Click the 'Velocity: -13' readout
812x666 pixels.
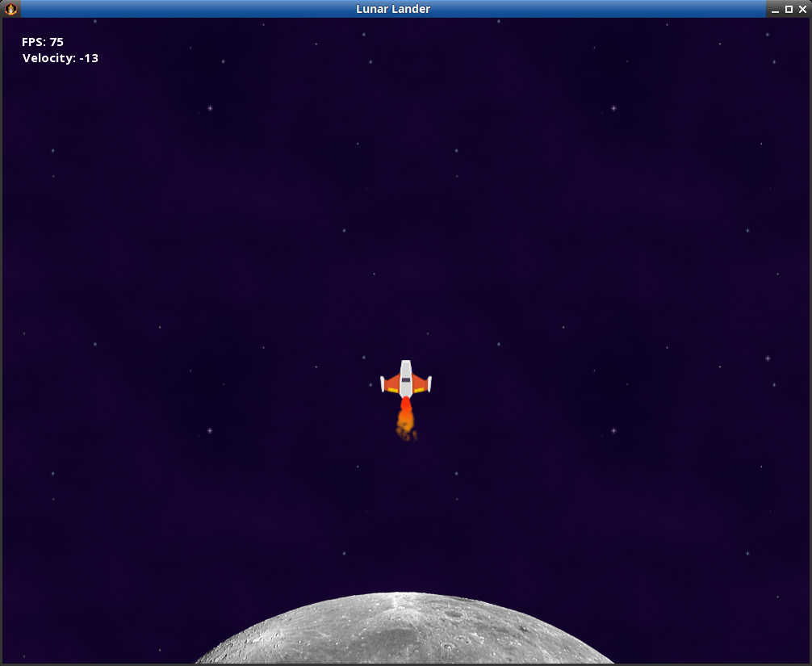(x=60, y=58)
